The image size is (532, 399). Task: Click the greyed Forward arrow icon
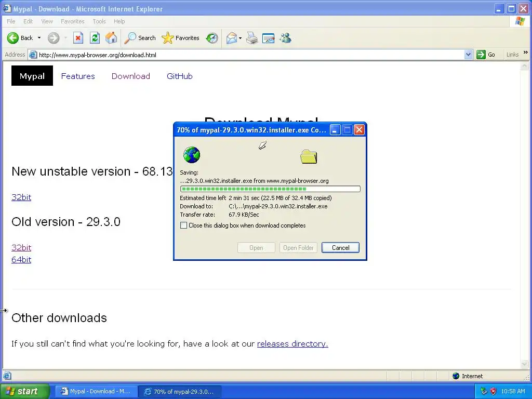54,38
